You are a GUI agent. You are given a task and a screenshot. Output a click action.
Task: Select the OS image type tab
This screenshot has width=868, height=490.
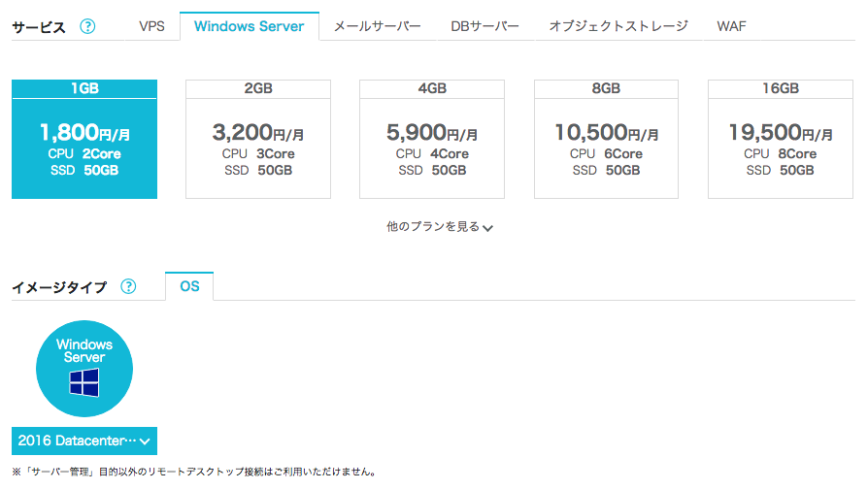point(189,286)
